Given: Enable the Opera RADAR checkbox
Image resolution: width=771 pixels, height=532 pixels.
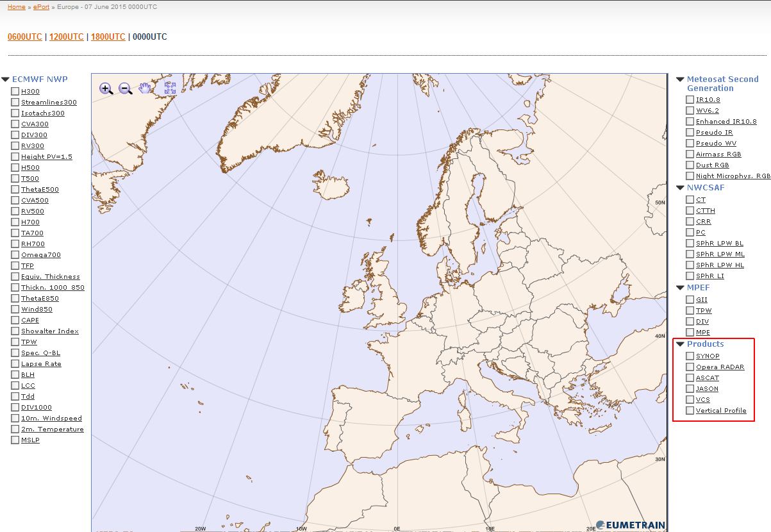Looking at the screenshot, I should (690, 367).
